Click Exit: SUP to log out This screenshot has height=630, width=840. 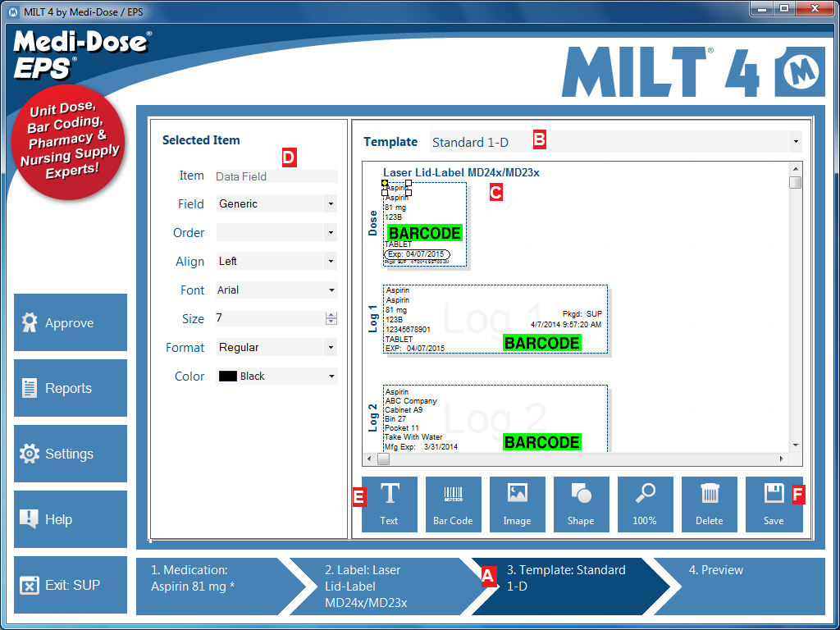pyautogui.click(x=71, y=585)
